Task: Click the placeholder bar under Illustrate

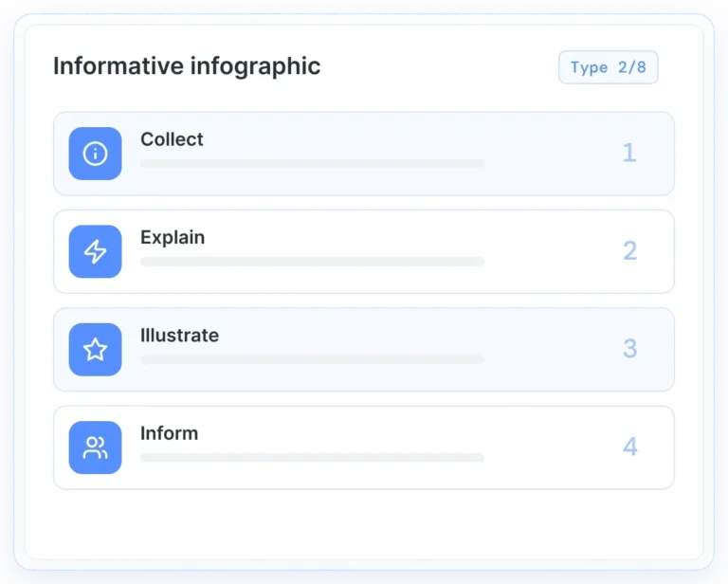Action: tap(312, 359)
